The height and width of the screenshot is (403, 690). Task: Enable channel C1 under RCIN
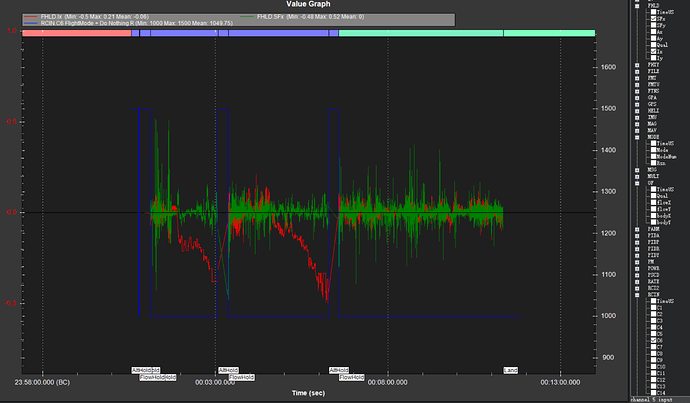653,308
